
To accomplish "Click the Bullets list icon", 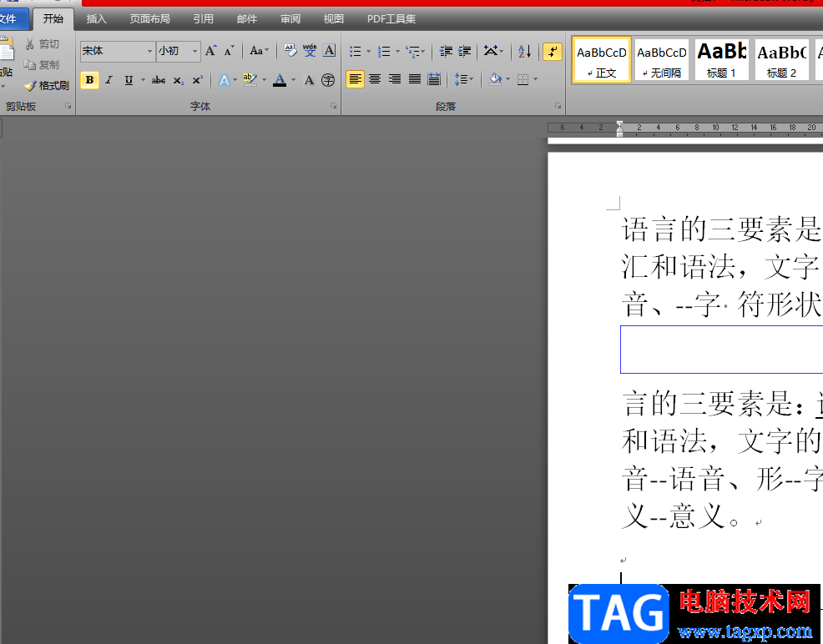I will click(x=356, y=52).
